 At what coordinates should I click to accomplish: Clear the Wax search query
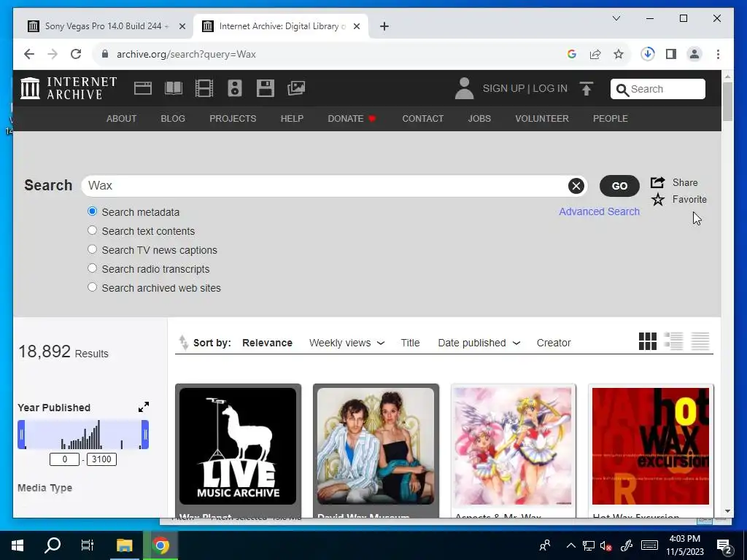tap(576, 186)
